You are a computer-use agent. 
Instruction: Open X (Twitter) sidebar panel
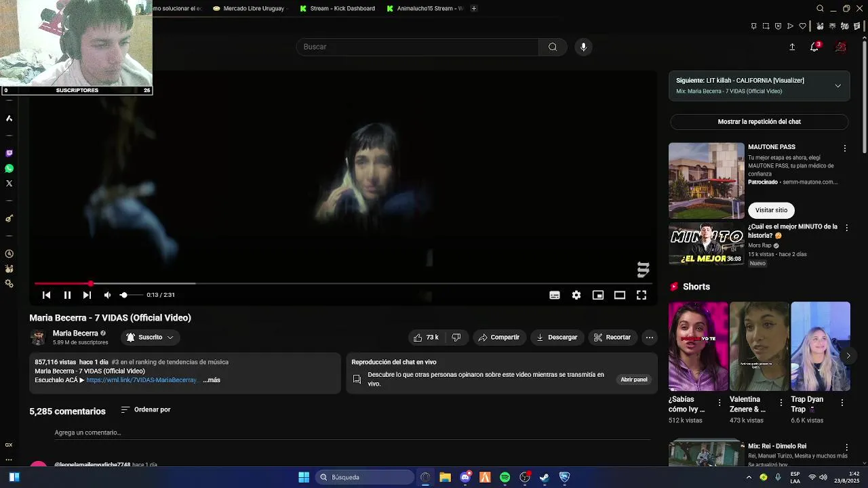pyautogui.click(x=9, y=183)
